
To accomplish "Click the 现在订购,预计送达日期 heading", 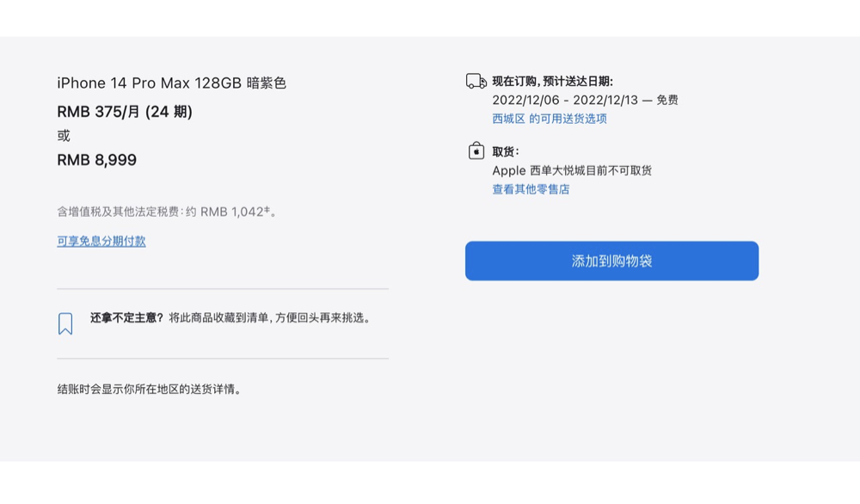I will 552,82.
